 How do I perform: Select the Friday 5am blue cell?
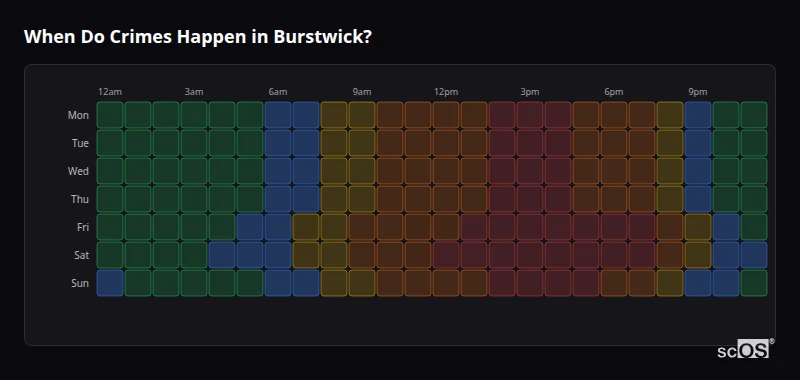pyautogui.click(x=250, y=227)
